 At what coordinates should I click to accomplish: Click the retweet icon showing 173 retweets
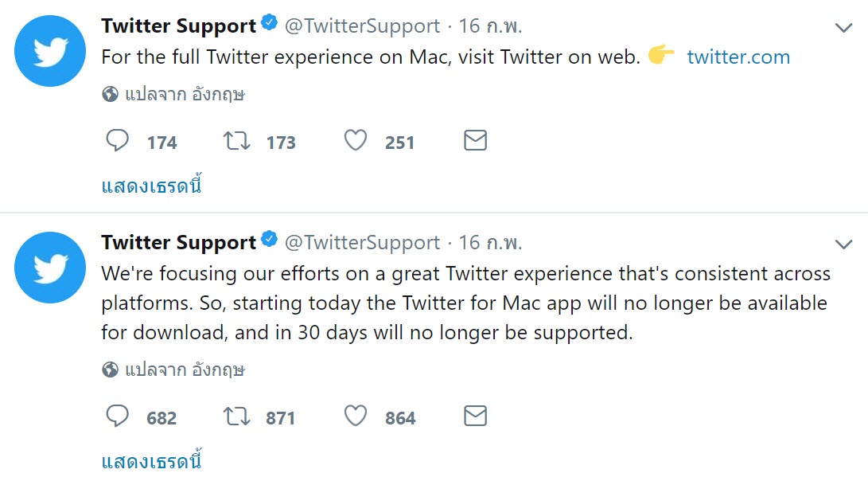coord(236,140)
